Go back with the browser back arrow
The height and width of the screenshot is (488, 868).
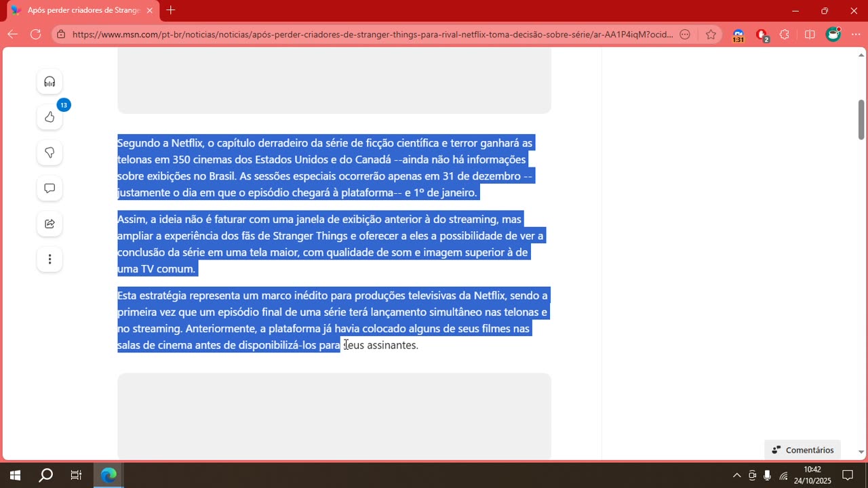[13, 34]
